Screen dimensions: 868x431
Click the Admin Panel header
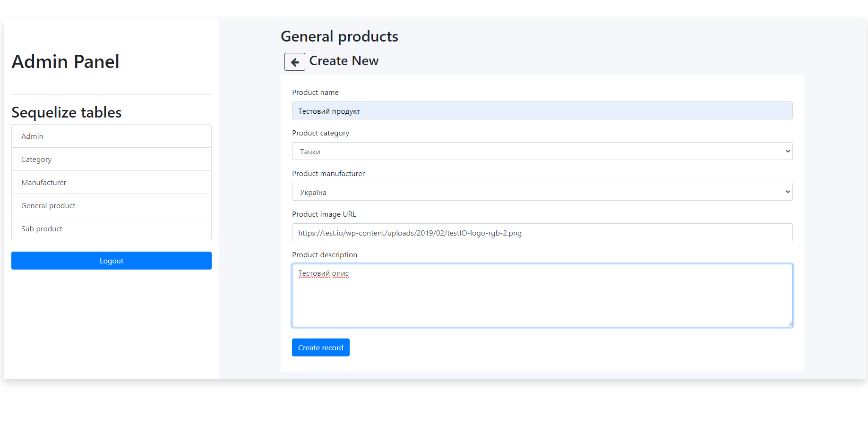click(66, 61)
